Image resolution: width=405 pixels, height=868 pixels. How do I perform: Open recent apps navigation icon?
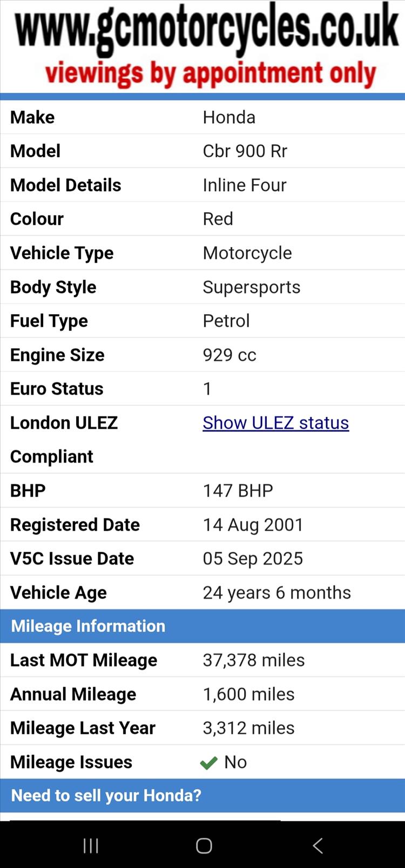[x=91, y=845]
